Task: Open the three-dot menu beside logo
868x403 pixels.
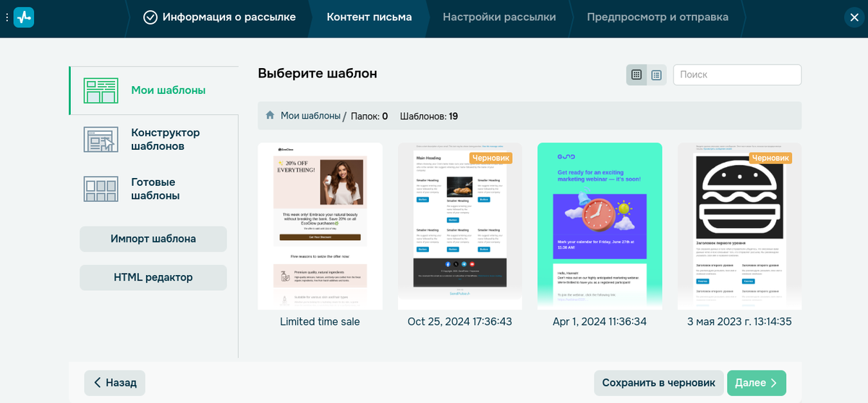Action: [x=7, y=17]
